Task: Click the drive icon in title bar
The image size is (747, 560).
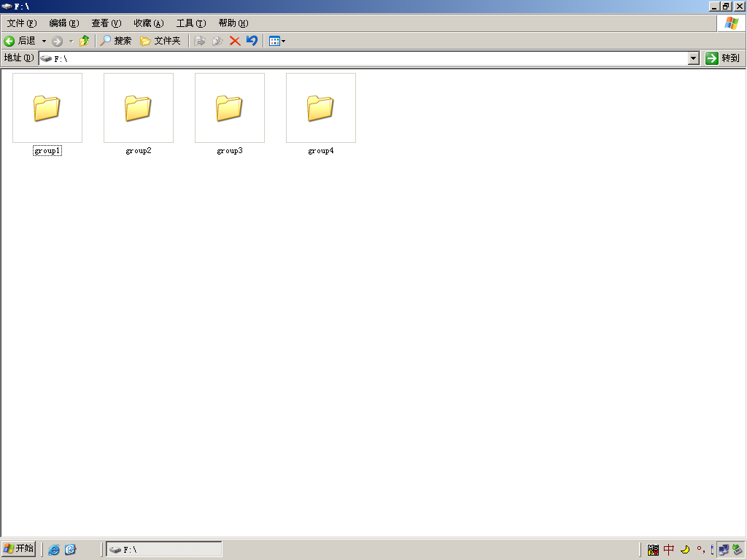Action: [7, 6]
